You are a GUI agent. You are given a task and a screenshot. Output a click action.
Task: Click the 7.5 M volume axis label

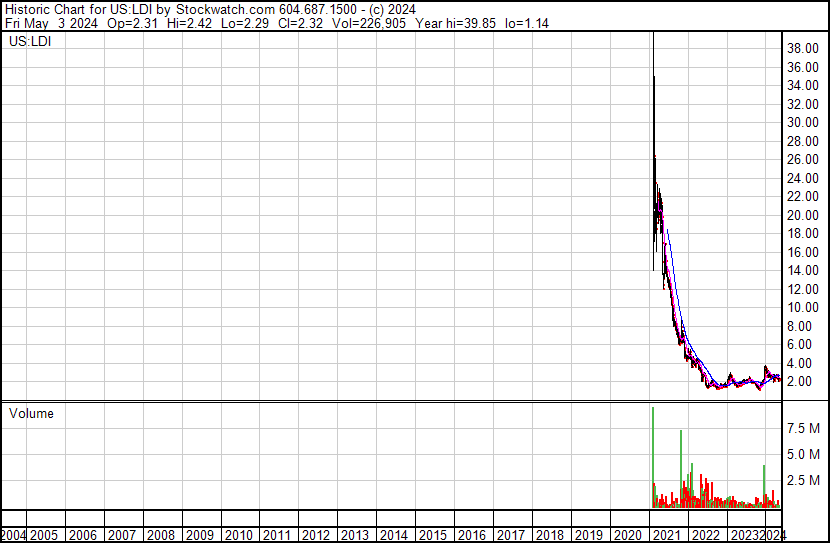(804, 428)
